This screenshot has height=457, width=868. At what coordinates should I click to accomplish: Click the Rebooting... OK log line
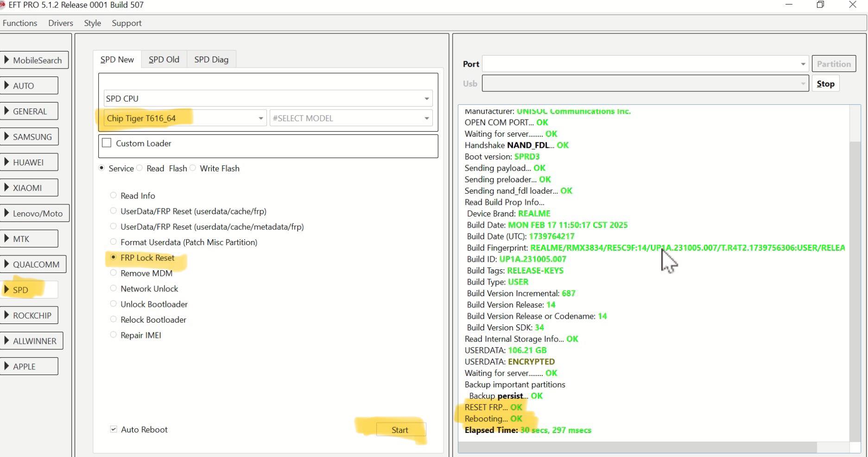(494, 419)
